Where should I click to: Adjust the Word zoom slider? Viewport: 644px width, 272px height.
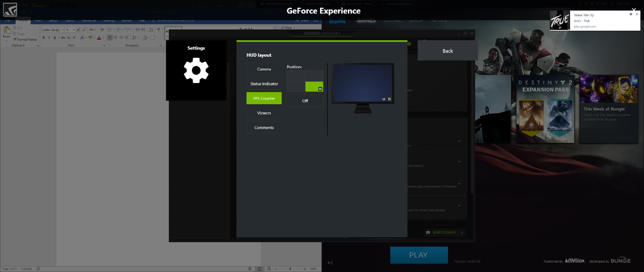point(290,269)
